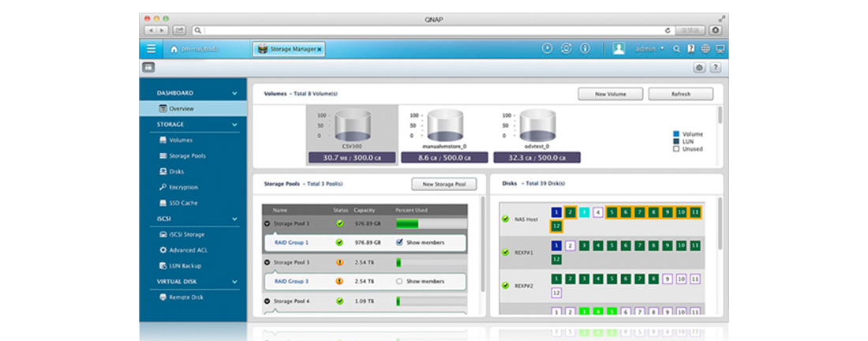Screen dimensions: 868x341
Task: Click the New Volume button
Action: pos(610,94)
